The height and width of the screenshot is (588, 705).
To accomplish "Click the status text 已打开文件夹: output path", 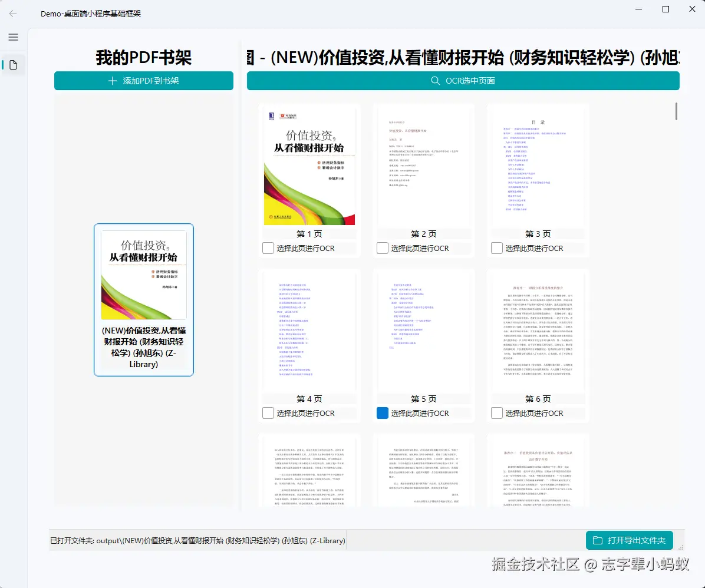I will click(197, 540).
